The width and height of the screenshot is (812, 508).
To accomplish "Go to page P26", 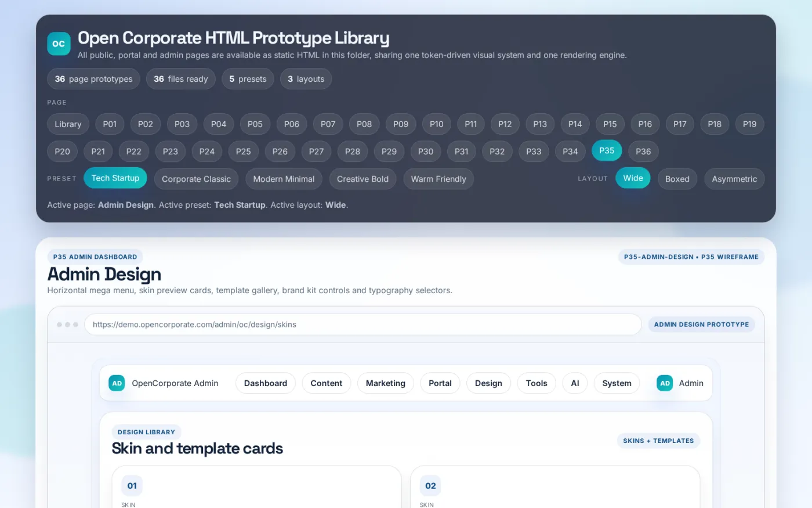I will 280,152.
